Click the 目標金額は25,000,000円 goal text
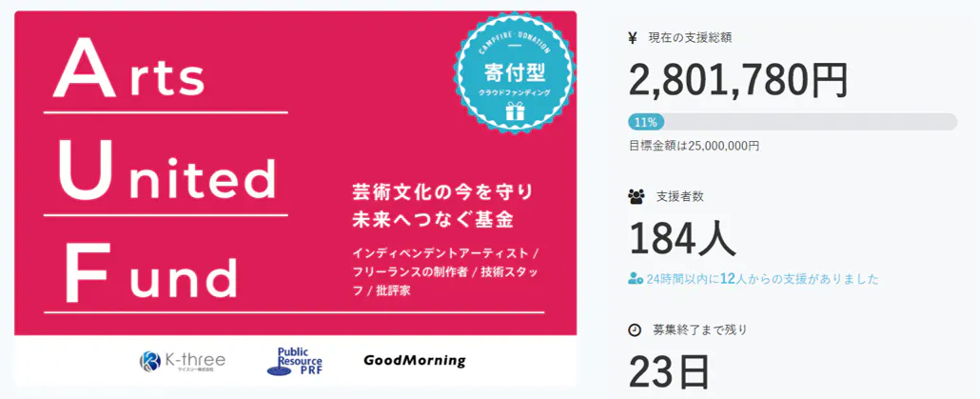980x399 pixels. pyautogui.click(x=694, y=146)
